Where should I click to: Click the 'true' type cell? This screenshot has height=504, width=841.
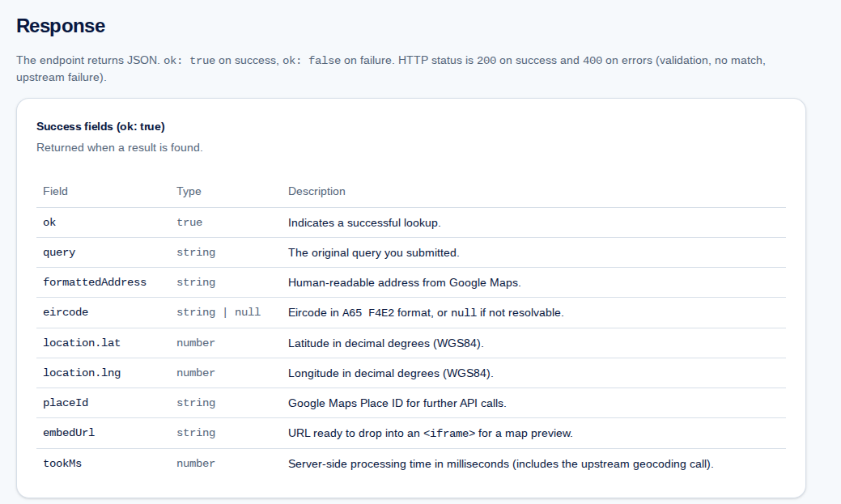pos(189,222)
